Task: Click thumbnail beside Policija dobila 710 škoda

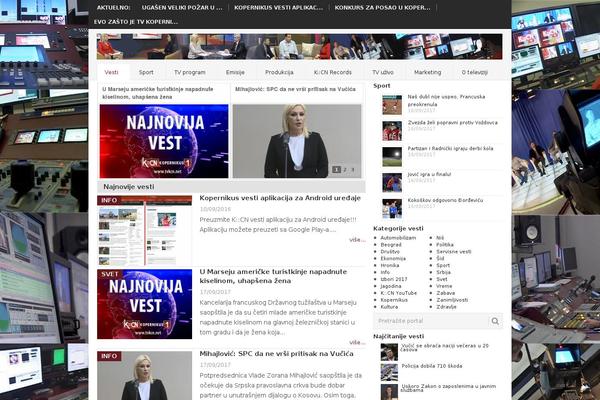Action: pyautogui.click(x=389, y=372)
